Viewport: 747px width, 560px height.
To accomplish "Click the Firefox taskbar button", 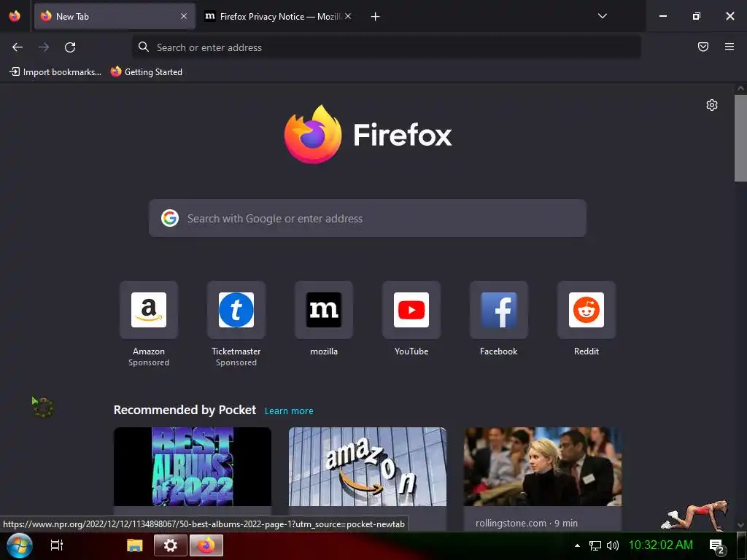I will [206, 545].
